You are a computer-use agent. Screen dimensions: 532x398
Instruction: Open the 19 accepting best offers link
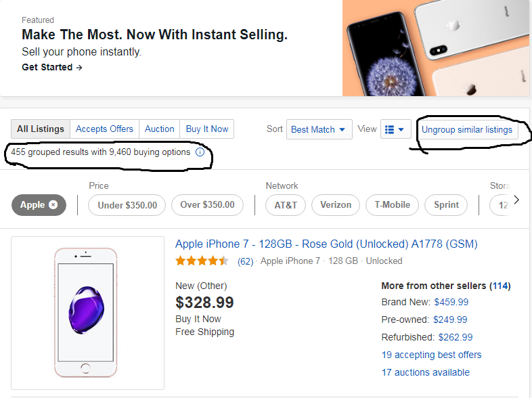point(431,355)
